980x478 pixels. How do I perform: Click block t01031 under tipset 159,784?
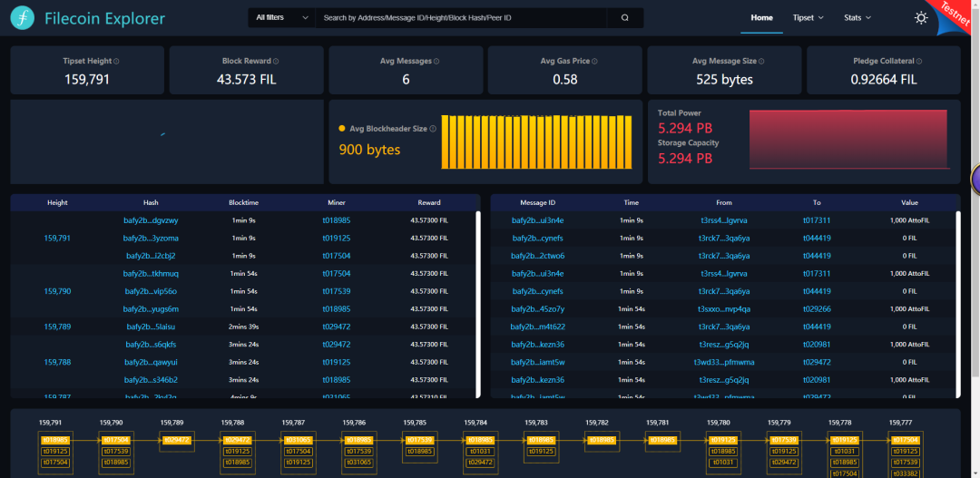(x=481, y=451)
